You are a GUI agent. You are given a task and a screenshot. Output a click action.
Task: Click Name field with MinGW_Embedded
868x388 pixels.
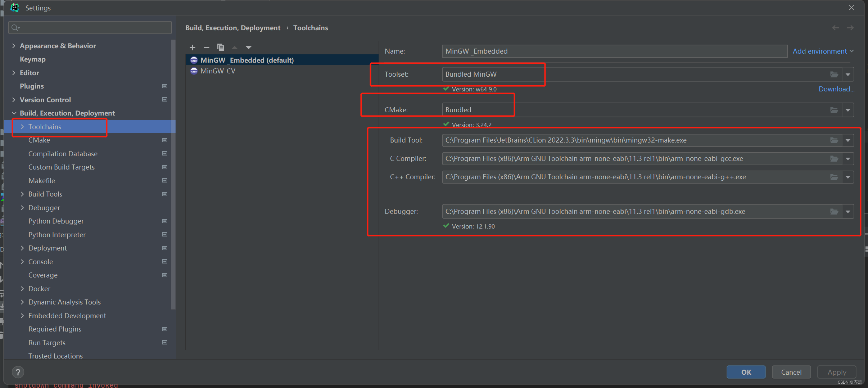coord(615,51)
